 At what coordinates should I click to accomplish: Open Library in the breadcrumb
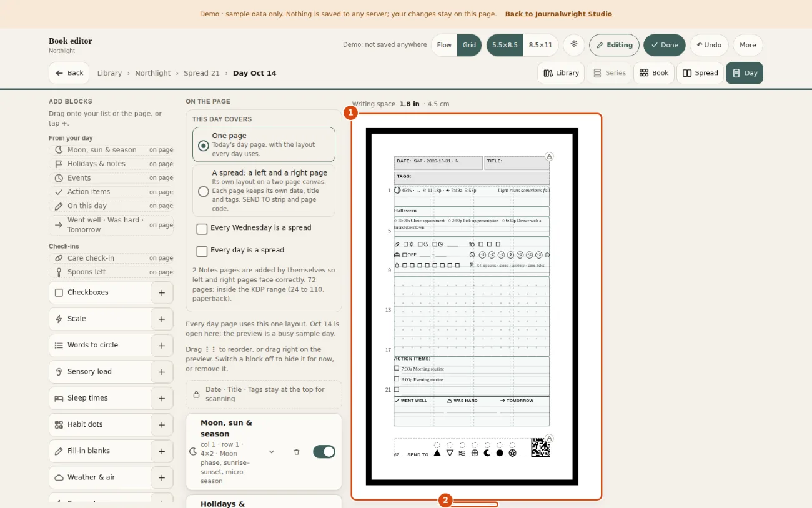(x=109, y=73)
